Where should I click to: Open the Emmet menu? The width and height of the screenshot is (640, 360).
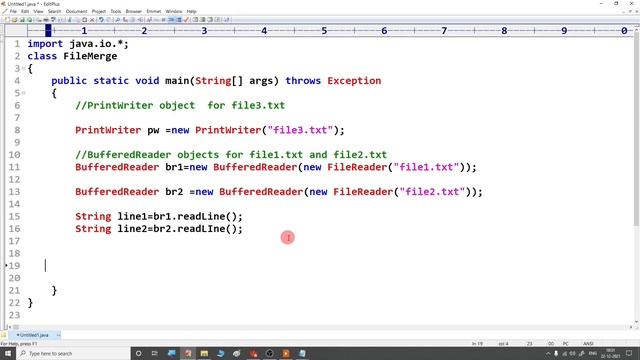[x=154, y=11]
